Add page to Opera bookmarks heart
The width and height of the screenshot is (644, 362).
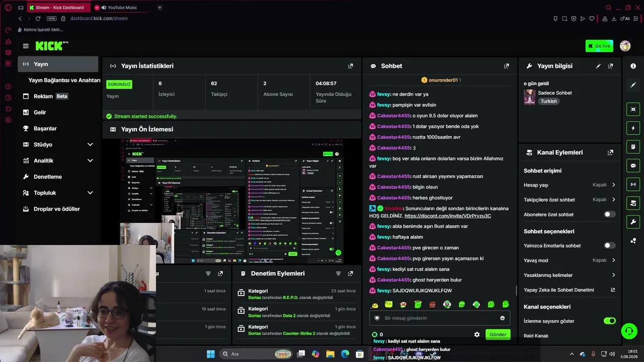point(592,19)
